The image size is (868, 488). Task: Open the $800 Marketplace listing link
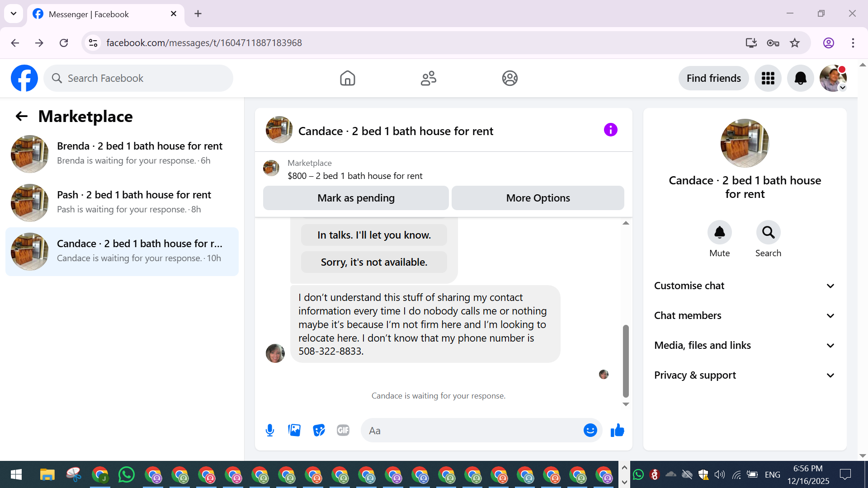355,176
